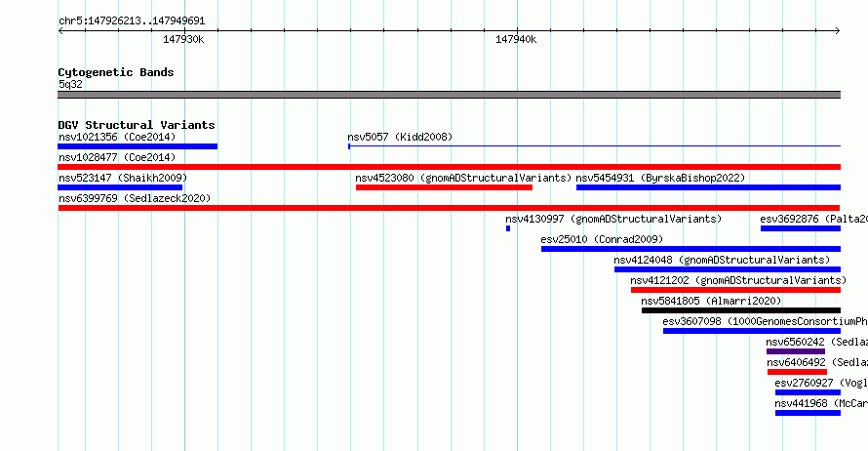The height and width of the screenshot is (451, 868).
Task: Select the blue bar under esv3692876
Action: click(x=801, y=228)
